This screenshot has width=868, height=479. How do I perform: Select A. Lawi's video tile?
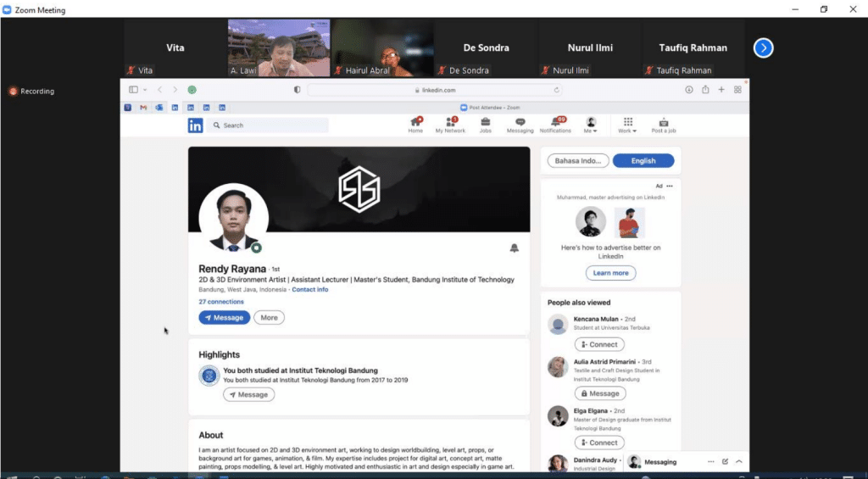[x=278, y=48]
